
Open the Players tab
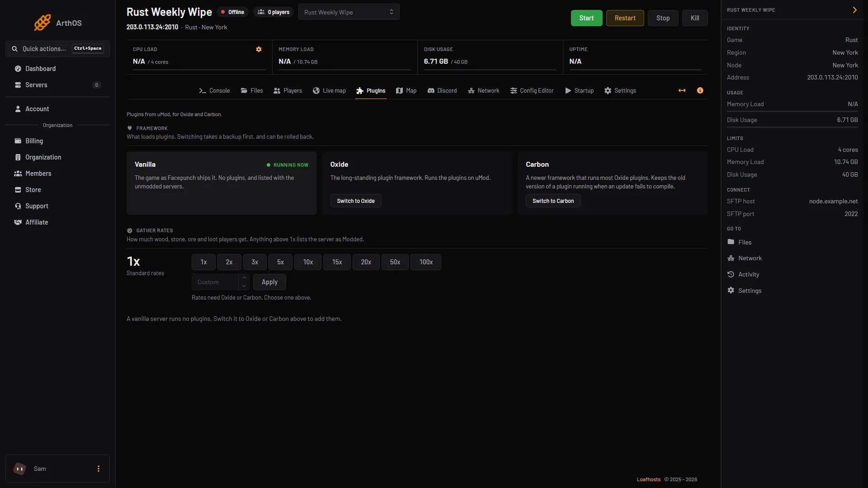click(288, 90)
